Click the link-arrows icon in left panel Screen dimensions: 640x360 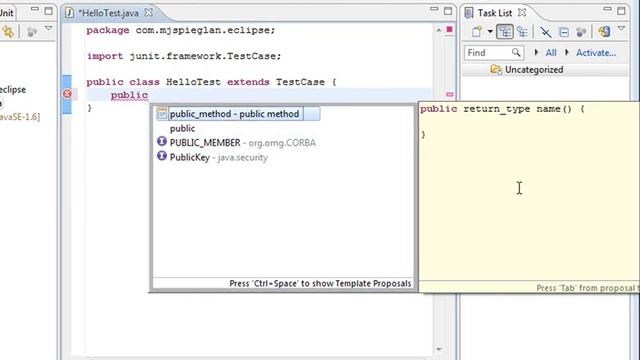tap(8, 32)
